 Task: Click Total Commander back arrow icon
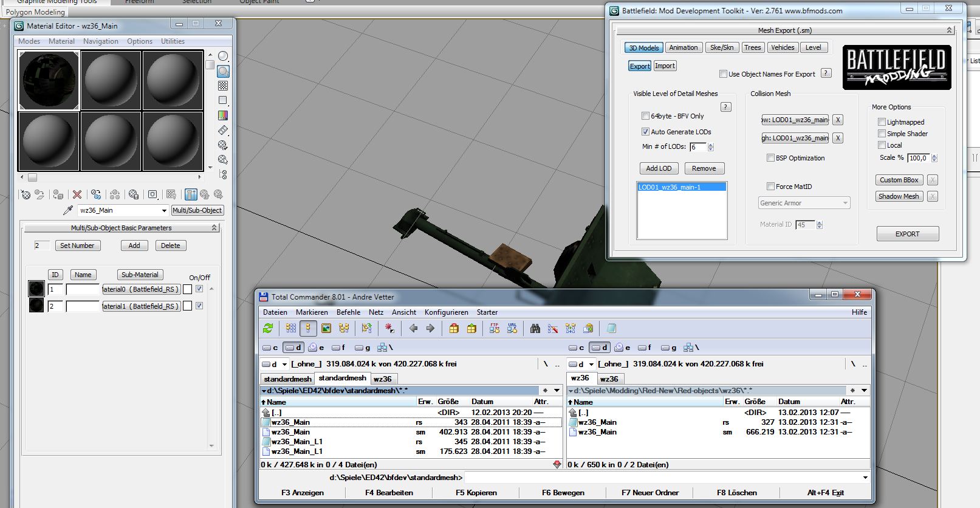tap(414, 328)
